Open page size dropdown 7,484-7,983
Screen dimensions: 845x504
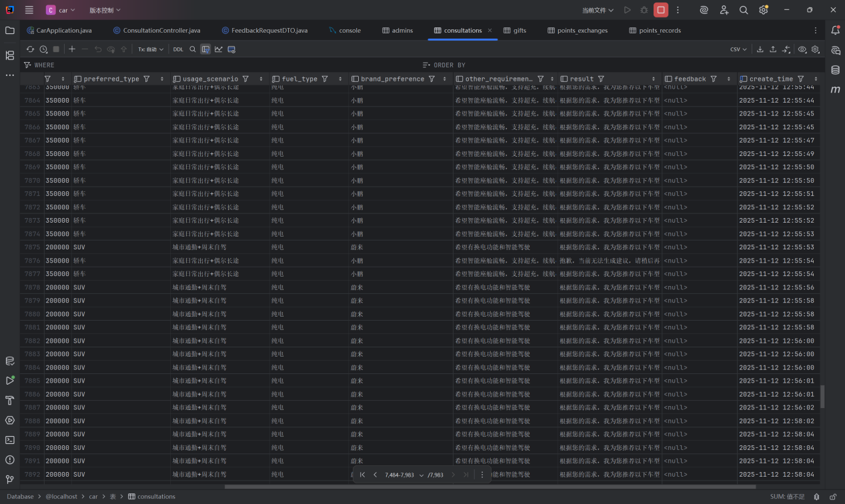point(404,475)
